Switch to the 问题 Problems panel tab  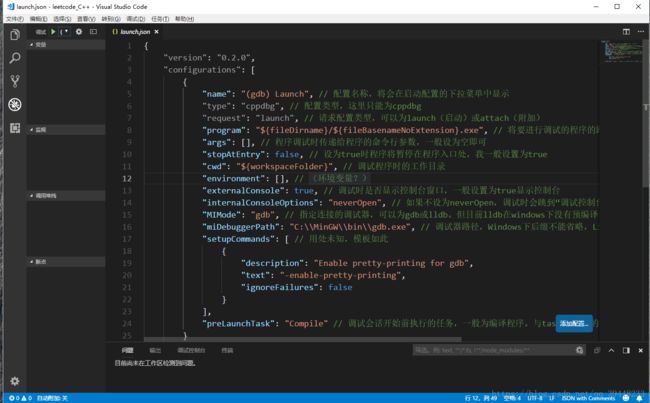click(128, 350)
